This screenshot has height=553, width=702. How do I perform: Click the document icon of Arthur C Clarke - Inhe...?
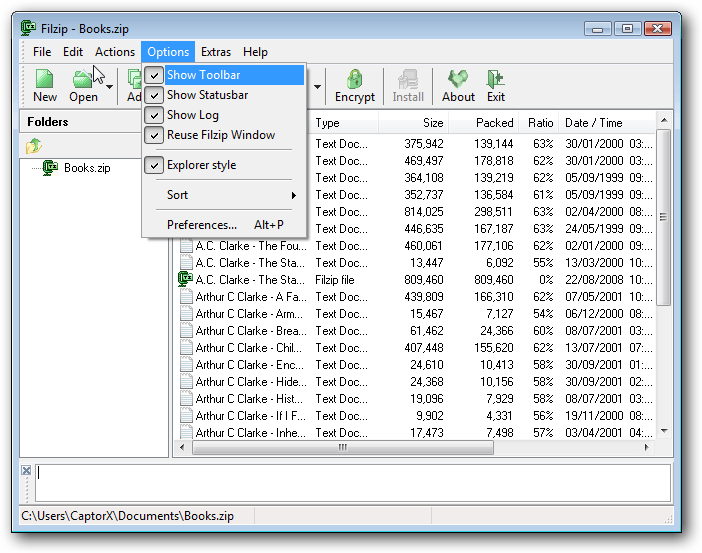[x=186, y=432]
